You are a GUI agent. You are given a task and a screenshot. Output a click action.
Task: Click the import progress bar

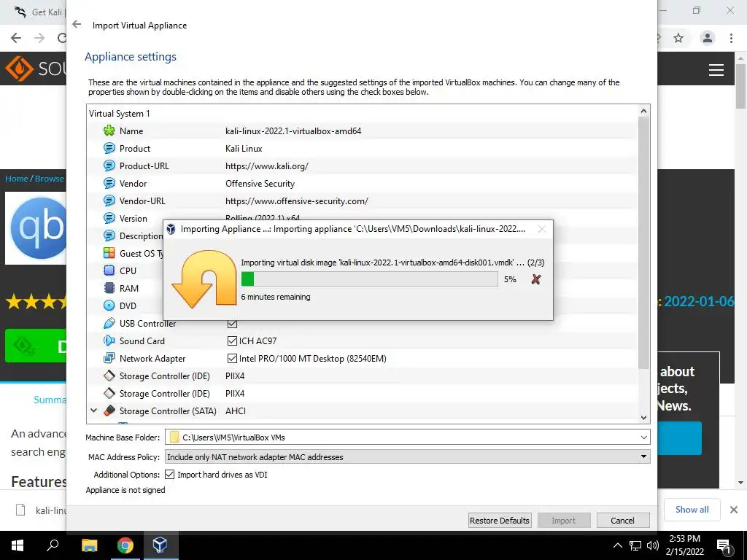point(369,279)
